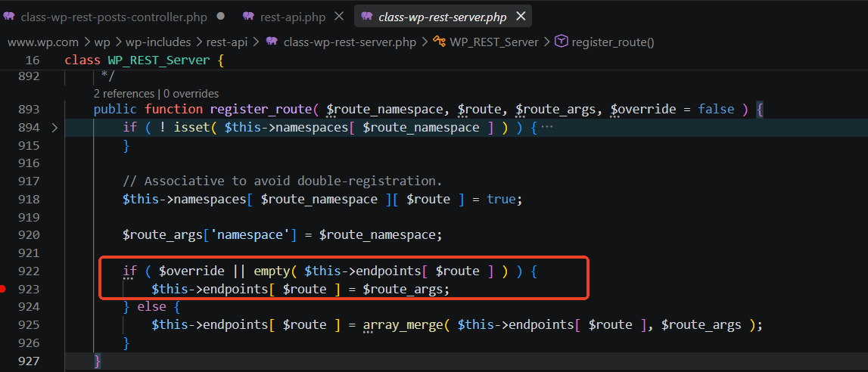Click 'Associative to avoid double-registration' comment
Screen dimensions: 868x372
(282, 181)
